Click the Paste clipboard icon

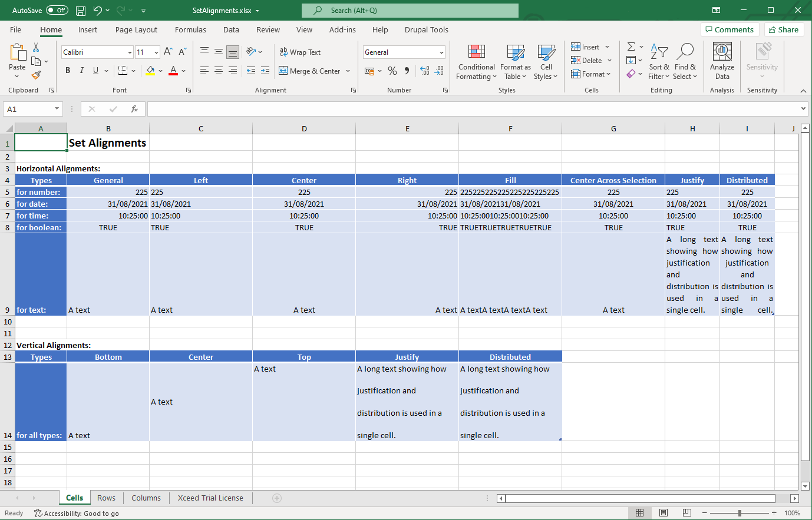[x=18, y=52]
